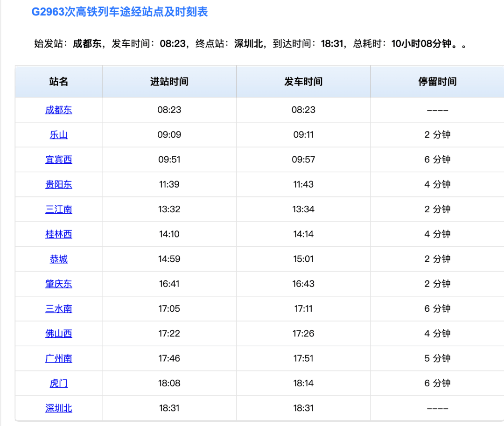Open the 肇庆东 station link
The height and width of the screenshot is (426, 504).
click(x=58, y=284)
